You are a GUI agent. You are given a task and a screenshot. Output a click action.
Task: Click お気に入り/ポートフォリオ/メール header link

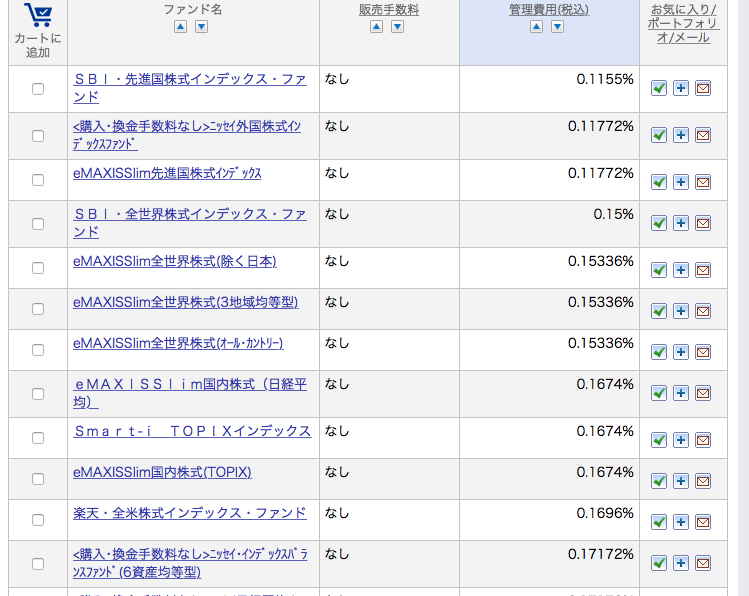click(684, 23)
